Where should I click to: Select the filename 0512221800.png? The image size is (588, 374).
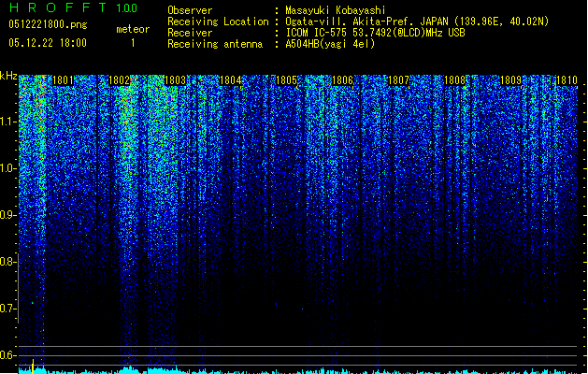click(x=48, y=24)
